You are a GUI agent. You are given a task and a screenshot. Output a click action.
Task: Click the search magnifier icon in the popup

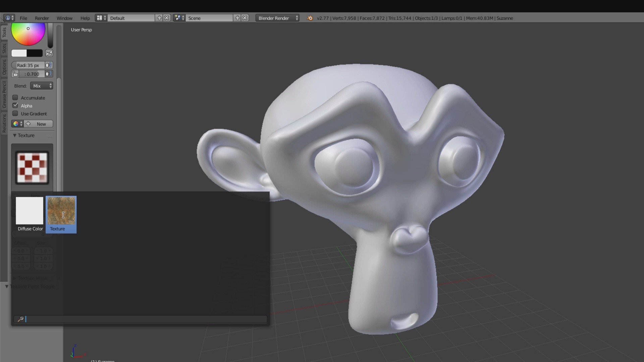click(20, 319)
